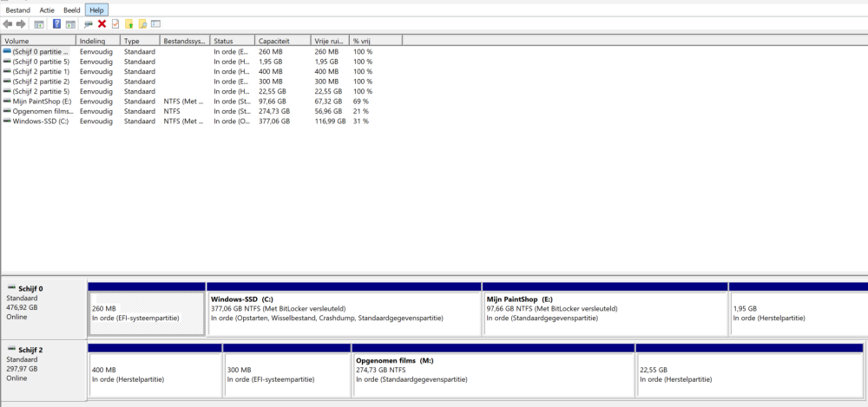
Task: Sort by the Volume column header
Action: (38, 41)
